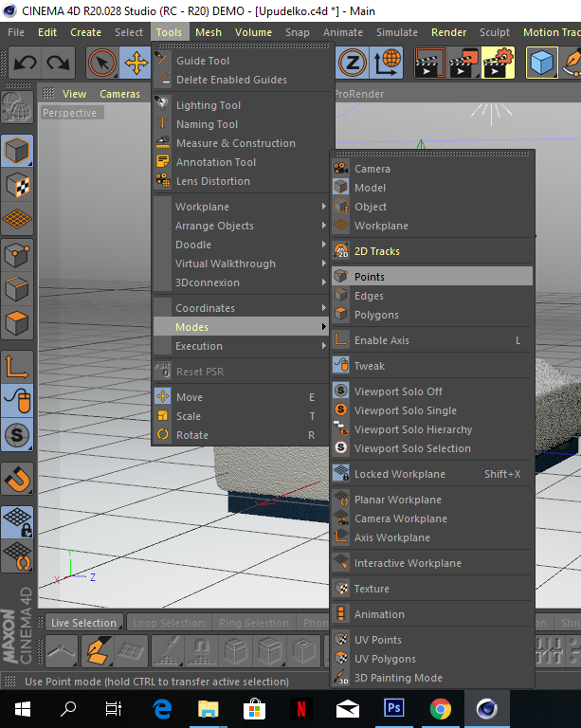Switch to Points mode icon in left palette
The image size is (581, 728).
click(17, 255)
